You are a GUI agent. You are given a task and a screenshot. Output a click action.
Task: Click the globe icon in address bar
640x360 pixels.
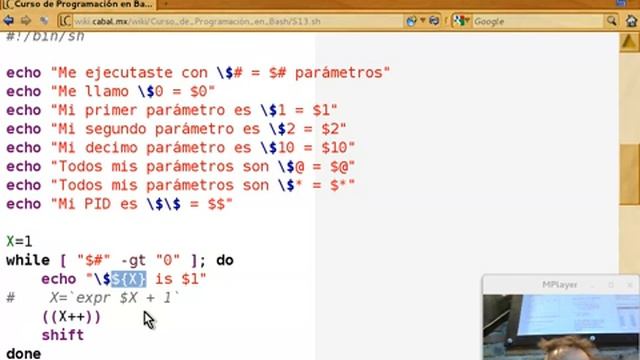411,21
